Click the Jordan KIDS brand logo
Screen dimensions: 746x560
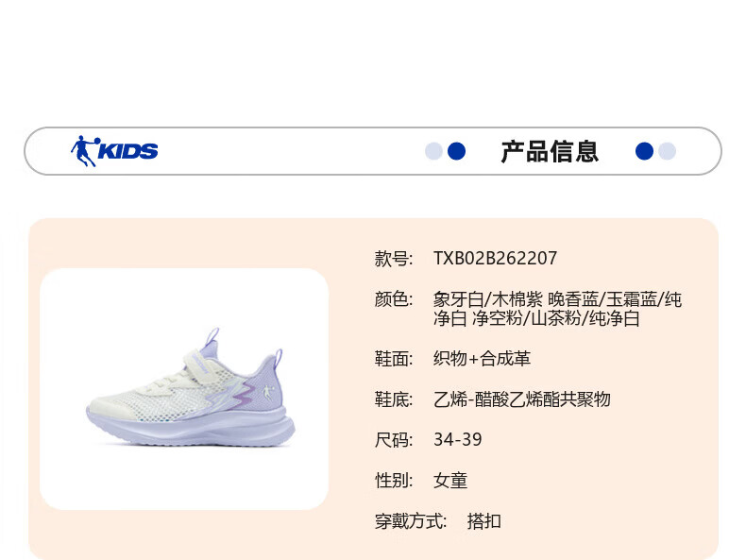tap(114, 151)
